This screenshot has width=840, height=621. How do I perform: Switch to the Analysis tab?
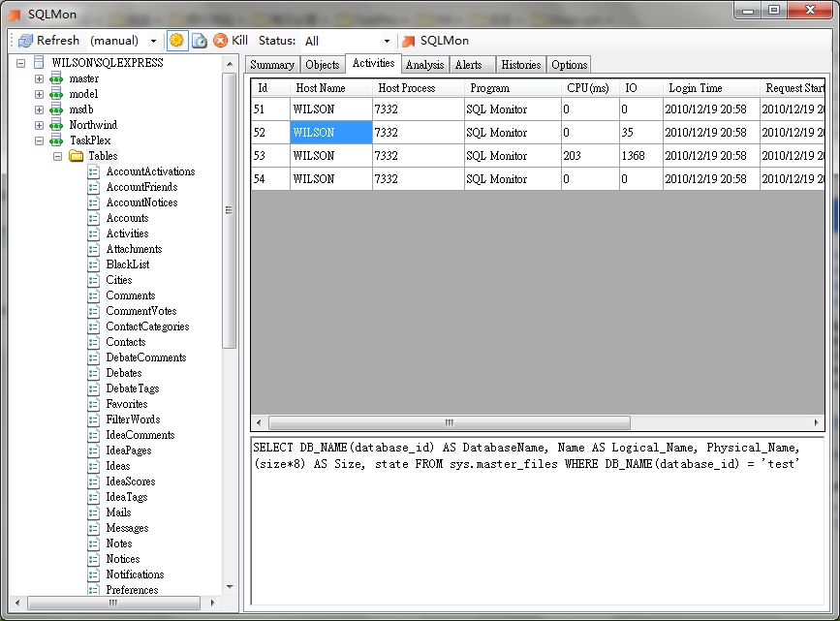[x=425, y=64]
